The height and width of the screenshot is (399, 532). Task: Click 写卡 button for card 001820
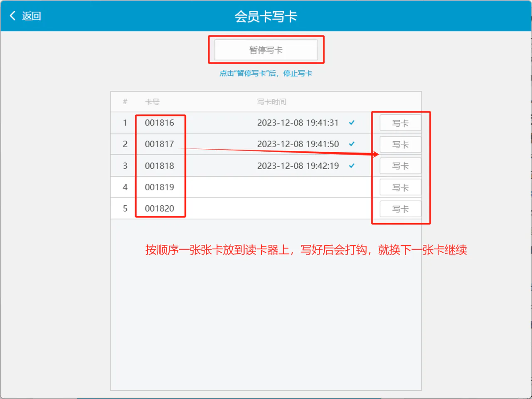(x=400, y=209)
